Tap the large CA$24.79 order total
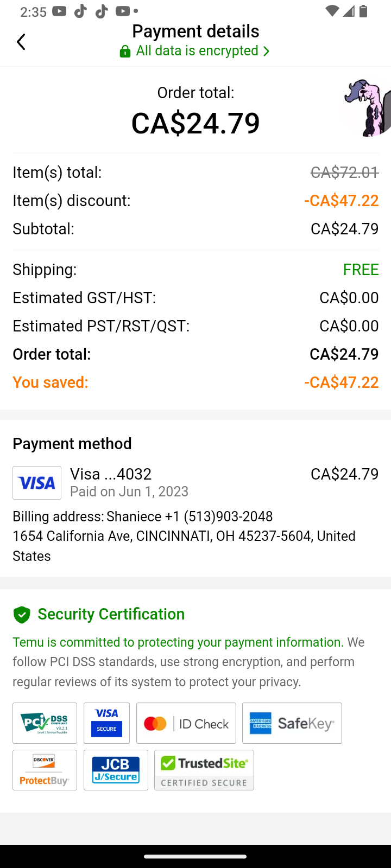This screenshot has height=868, width=391. [195, 123]
